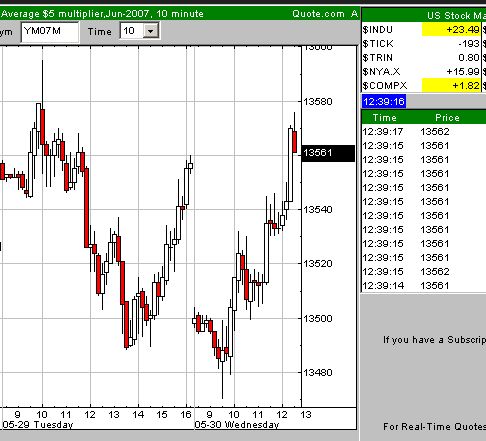
Task: Click the 05-30 Wednesday date label
Action: click(x=237, y=425)
